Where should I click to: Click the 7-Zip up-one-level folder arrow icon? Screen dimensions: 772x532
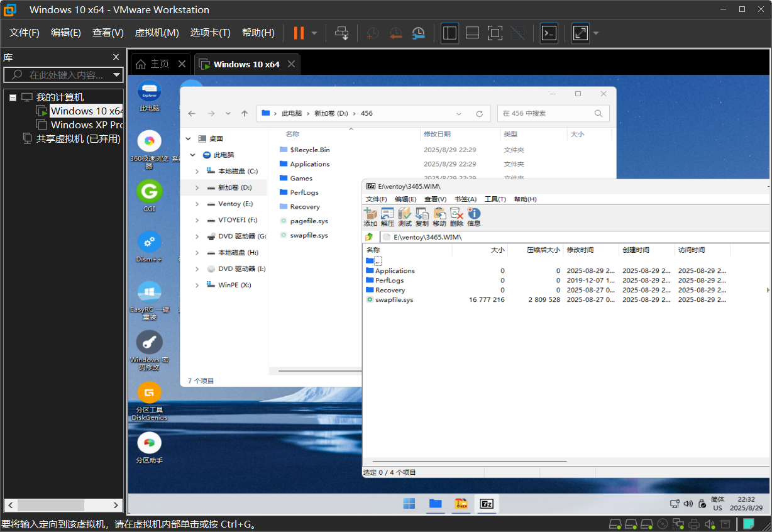pos(370,237)
